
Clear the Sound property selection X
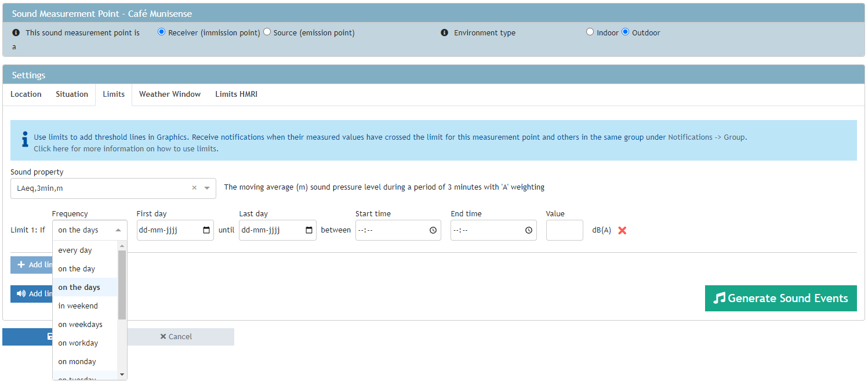[194, 188]
